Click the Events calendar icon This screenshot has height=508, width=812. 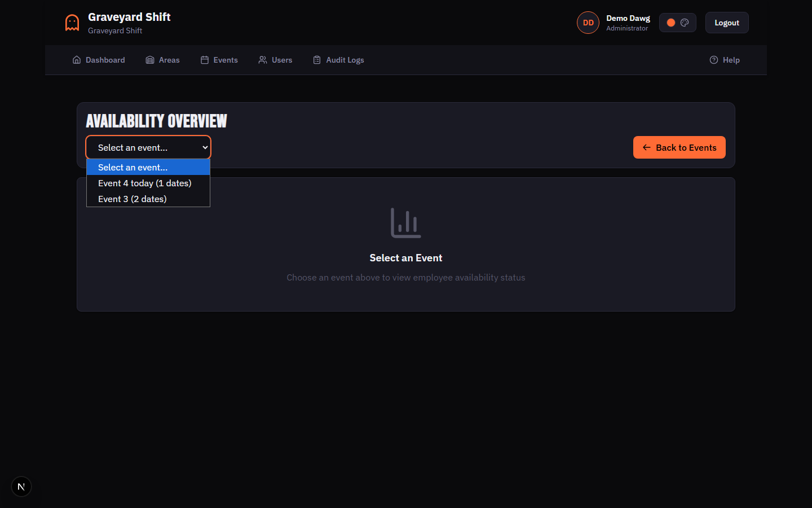coord(205,60)
